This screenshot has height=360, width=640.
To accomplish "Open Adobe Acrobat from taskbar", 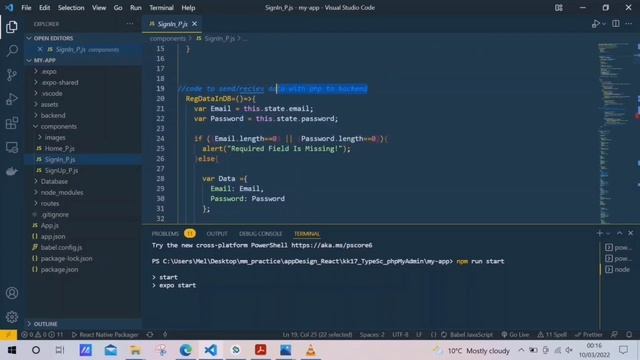I will 260,350.
